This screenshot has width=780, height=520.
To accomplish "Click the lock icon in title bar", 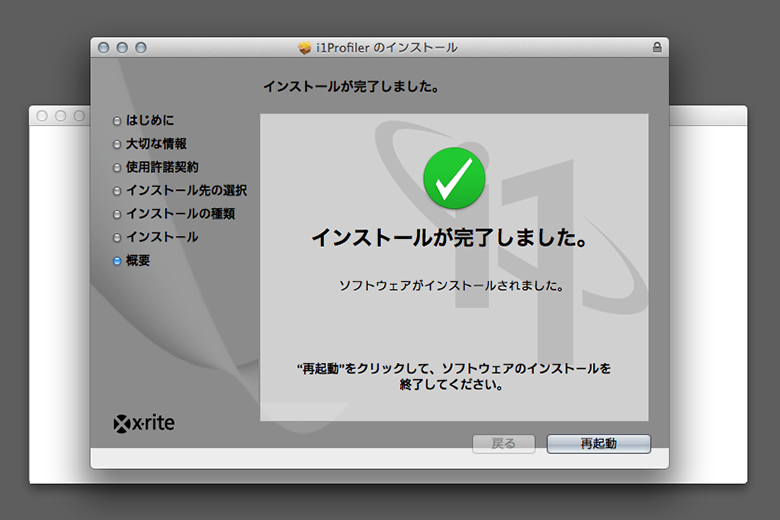I will pos(656,47).
